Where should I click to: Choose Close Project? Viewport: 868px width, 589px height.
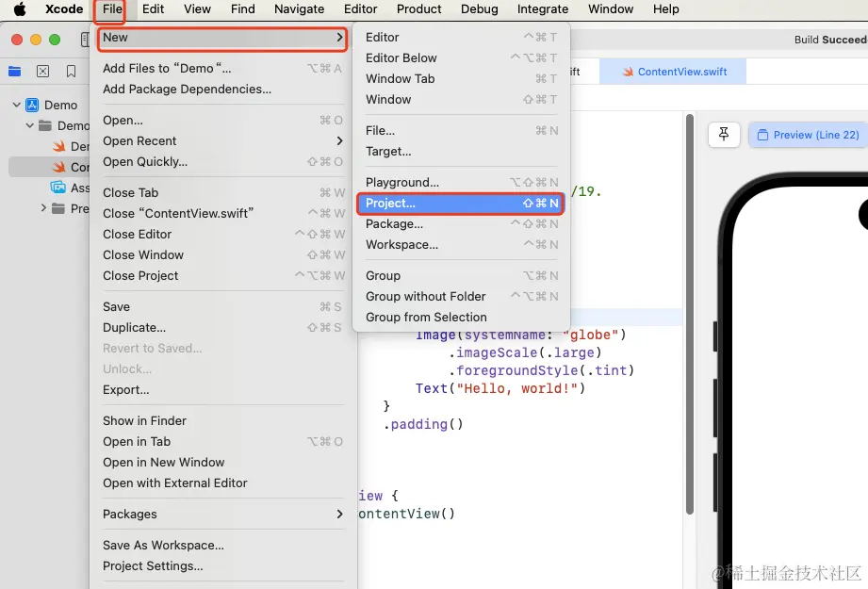click(x=222, y=276)
